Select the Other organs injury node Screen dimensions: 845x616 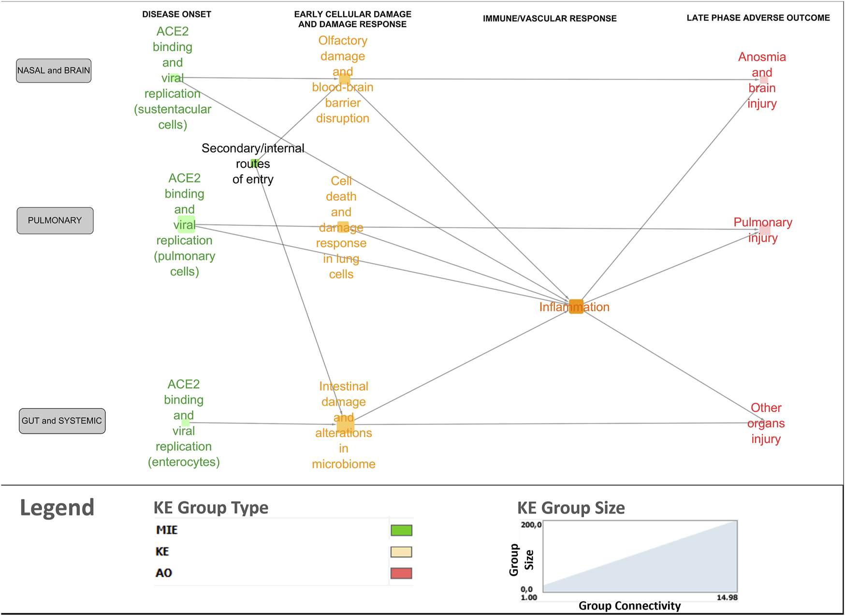[765, 423]
